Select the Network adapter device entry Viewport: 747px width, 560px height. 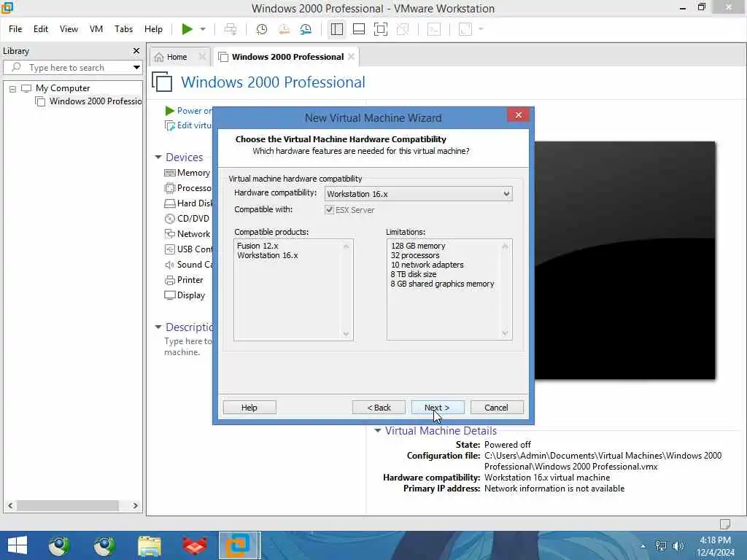click(x=187, y=234)
